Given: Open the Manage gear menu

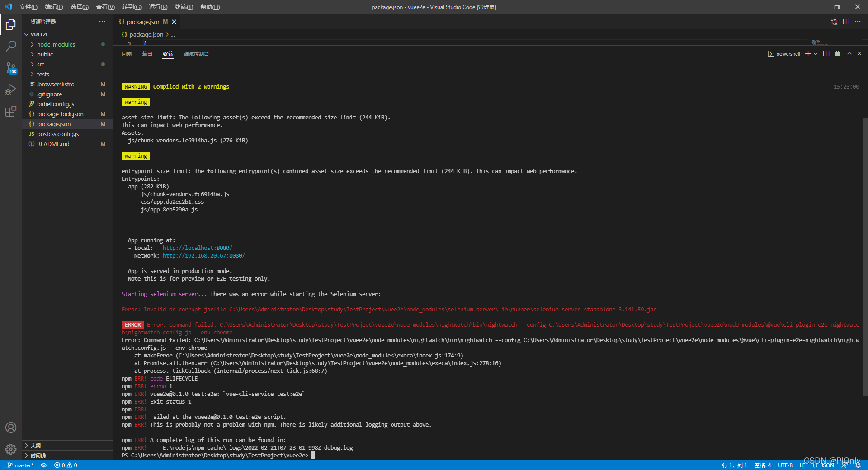Looking at the screenshot, I should 11,449.
